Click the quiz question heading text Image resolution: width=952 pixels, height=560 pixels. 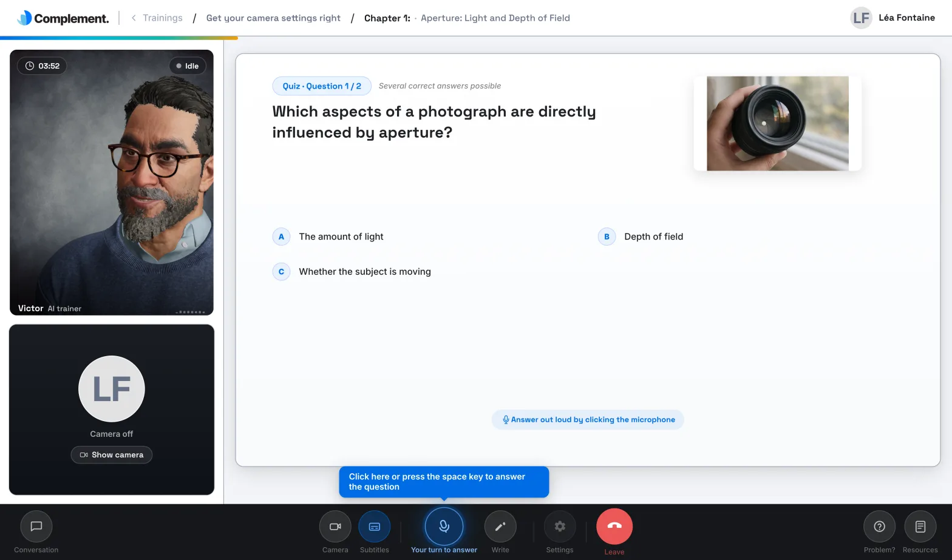pyautogui.click(x=434, y=122)
